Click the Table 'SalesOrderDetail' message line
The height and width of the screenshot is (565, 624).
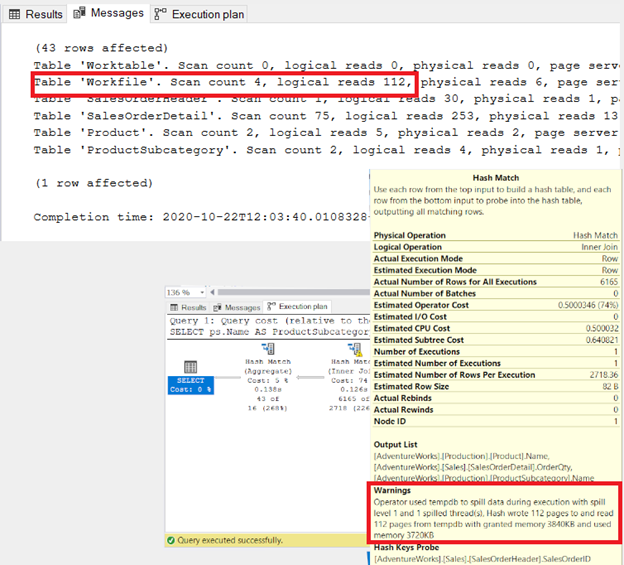point(326,116)
